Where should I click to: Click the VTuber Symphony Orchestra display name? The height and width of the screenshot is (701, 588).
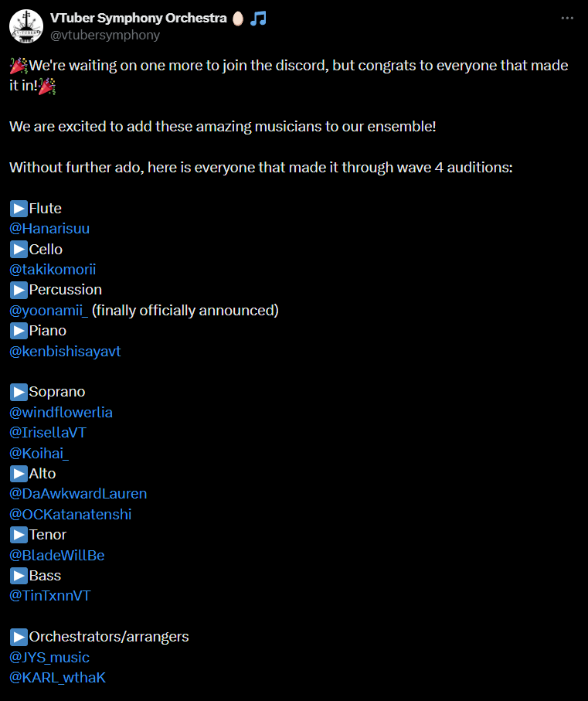click(138, 19)
